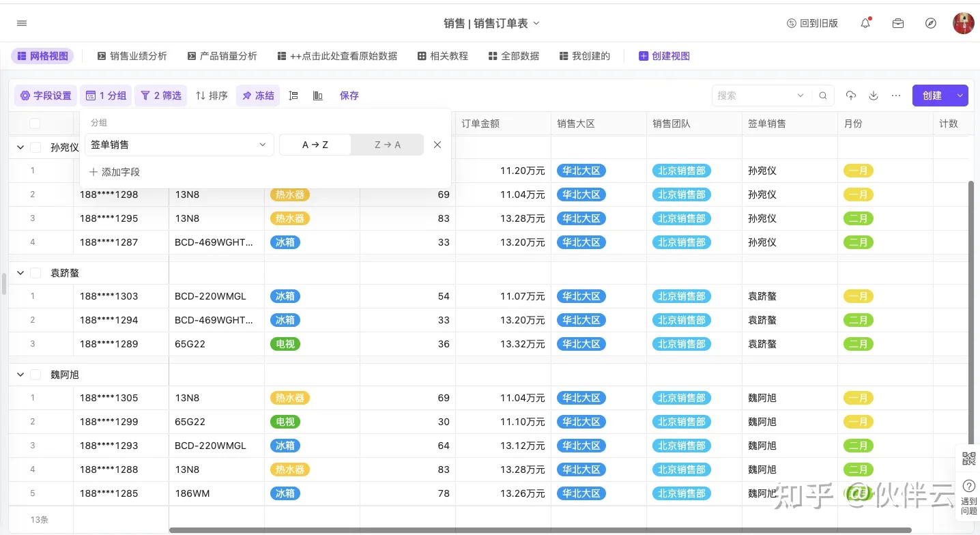Collapse the 袁跻螯 group
Screen dimensions: 980x535
tap(20, 273)
